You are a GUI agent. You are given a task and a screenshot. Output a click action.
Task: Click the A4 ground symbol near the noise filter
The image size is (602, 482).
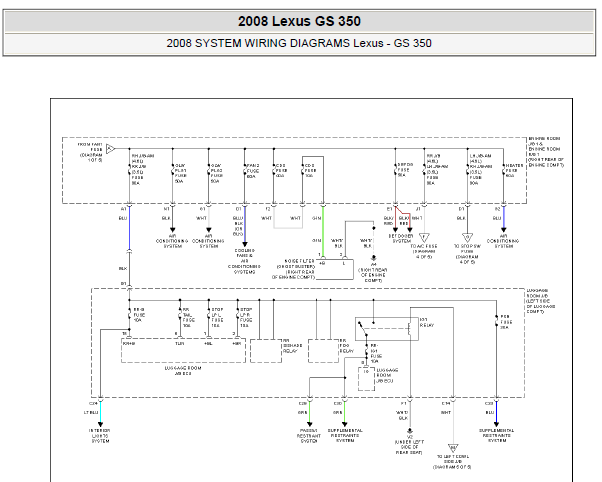[x=374, y=260]
